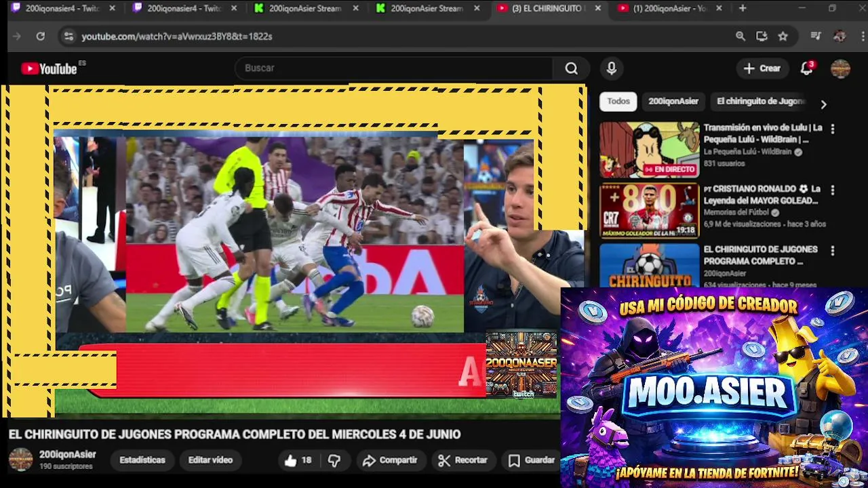Viewport: 868px width, 488px height.
Task: Open browser profile avatar
Action: tap(840, 37)
